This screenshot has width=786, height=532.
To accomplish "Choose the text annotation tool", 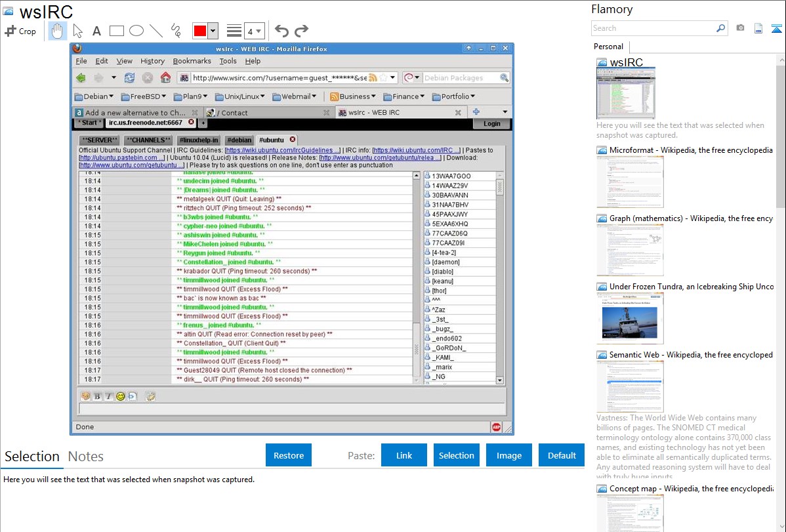I will pos(96,31).
